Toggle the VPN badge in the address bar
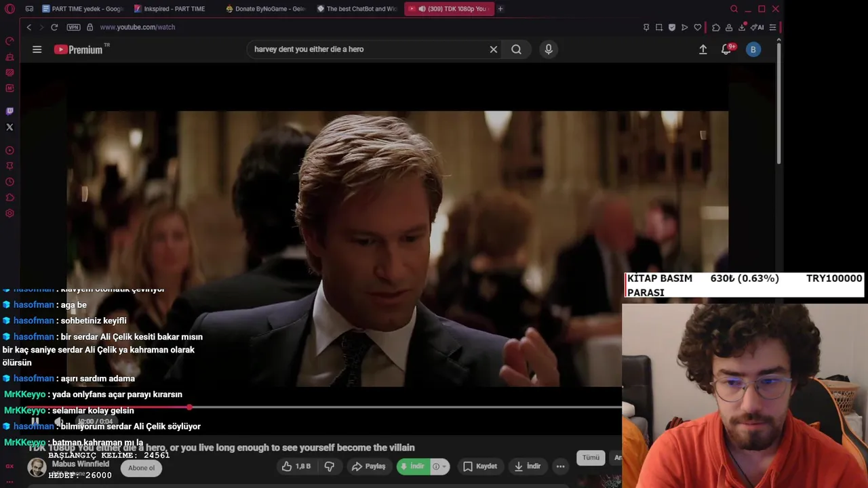This screenshot has height=488, width=868. point(73,27)
